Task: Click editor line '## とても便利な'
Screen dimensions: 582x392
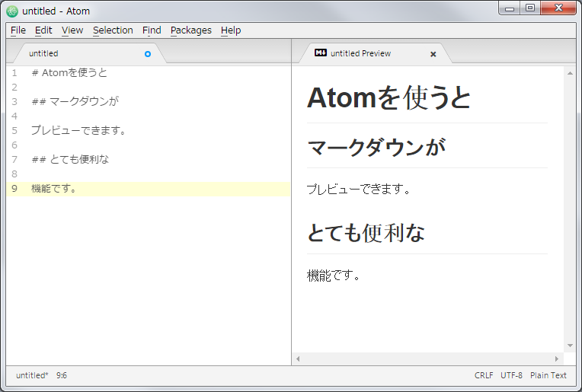Action: click(x=71, y=160)
